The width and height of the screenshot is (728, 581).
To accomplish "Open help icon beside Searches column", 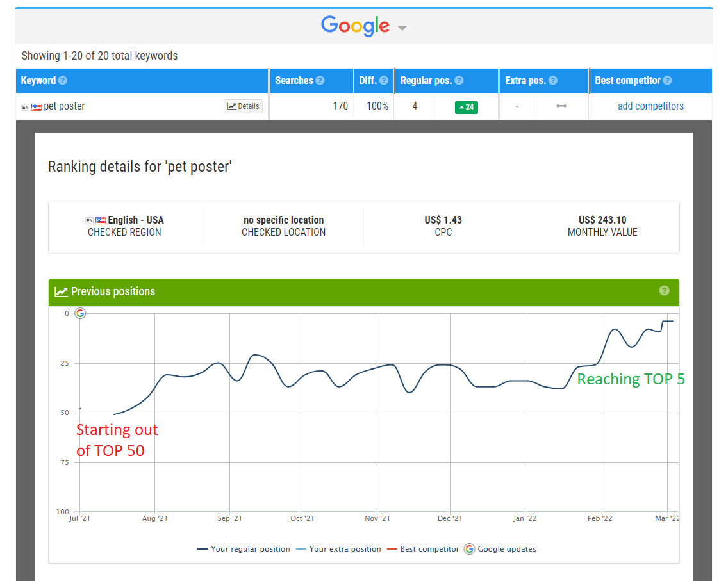I will click(x=320, y=80).
